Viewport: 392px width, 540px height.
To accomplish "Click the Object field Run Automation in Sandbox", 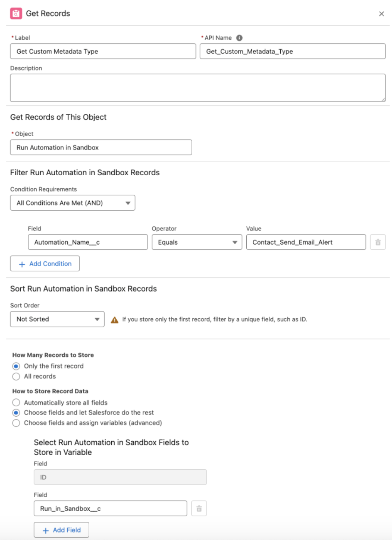I will pyautogui.click(x=101, y=147).
